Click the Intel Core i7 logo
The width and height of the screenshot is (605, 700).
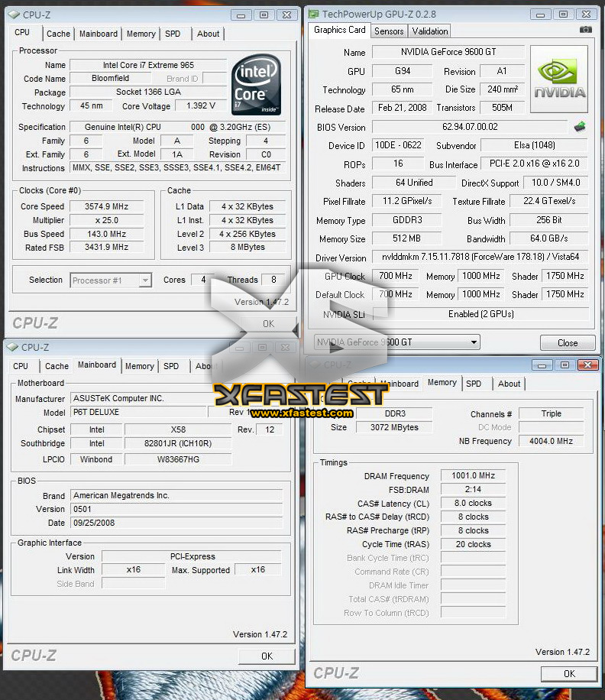pos(256,84)
